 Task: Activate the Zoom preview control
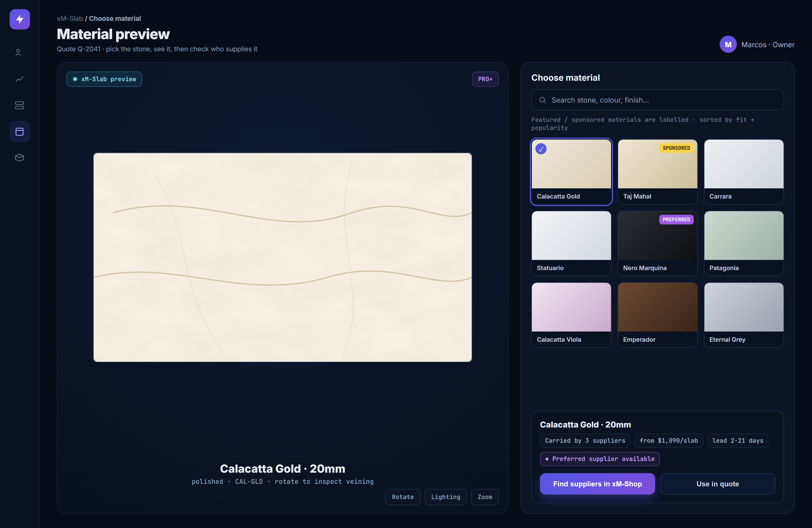click(484, 497)
